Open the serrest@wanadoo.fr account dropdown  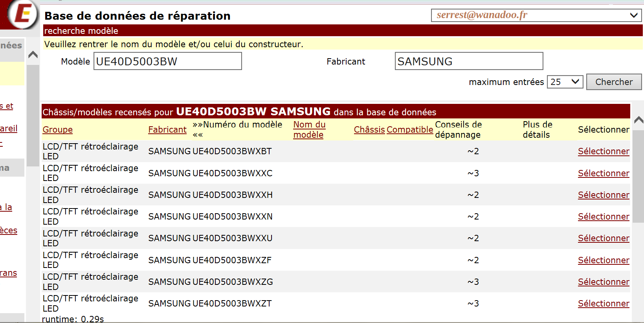[x=536, y=15]
